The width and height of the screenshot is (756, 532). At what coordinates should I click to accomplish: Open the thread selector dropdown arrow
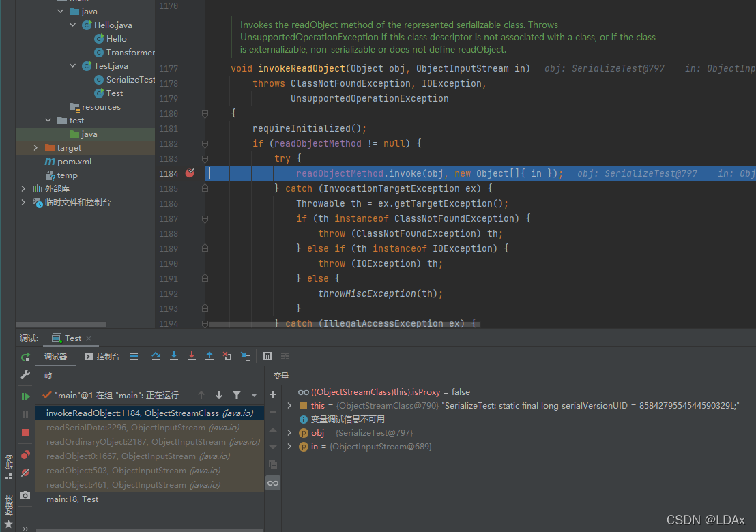tap(254, 395)
